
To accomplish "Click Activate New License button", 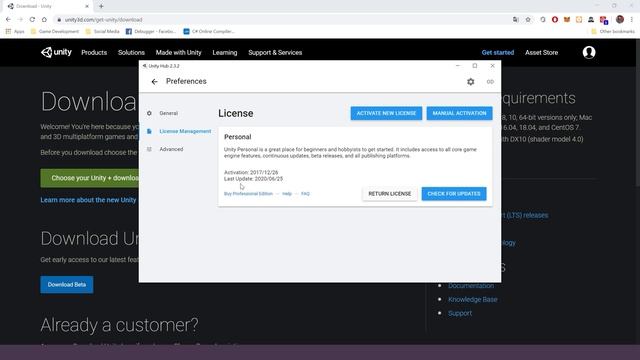I will point(386,113).
